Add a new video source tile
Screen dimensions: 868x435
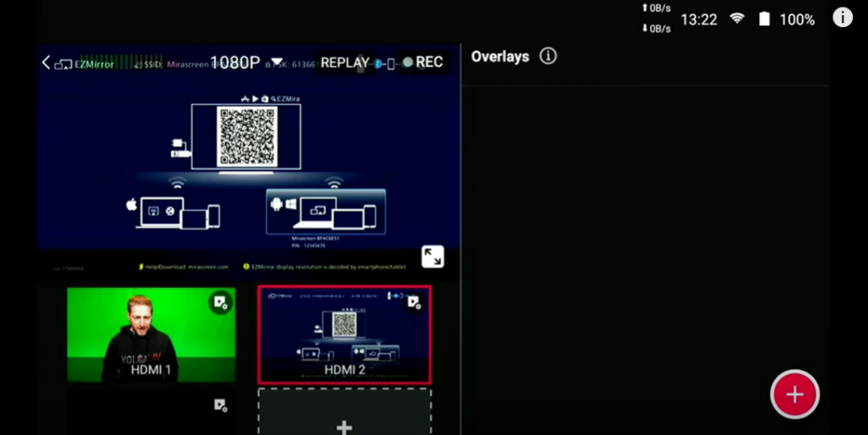coord(344,411)
